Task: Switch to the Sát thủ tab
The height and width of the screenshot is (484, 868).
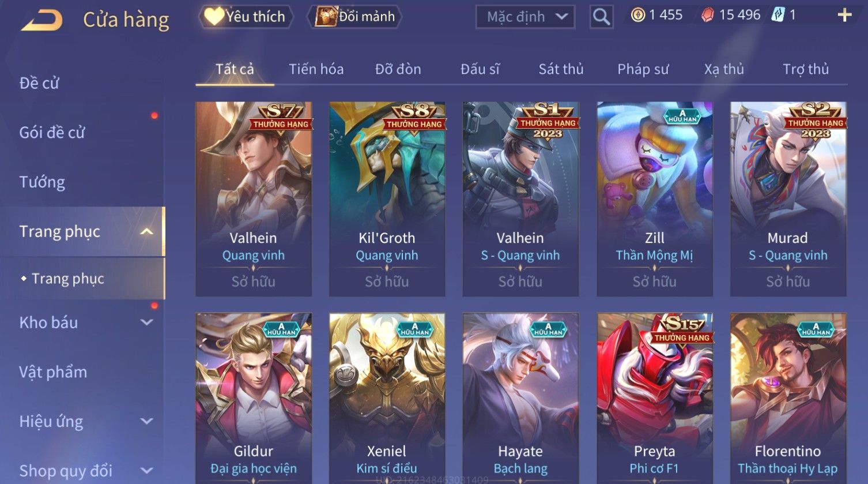Action: coord(561,69)
